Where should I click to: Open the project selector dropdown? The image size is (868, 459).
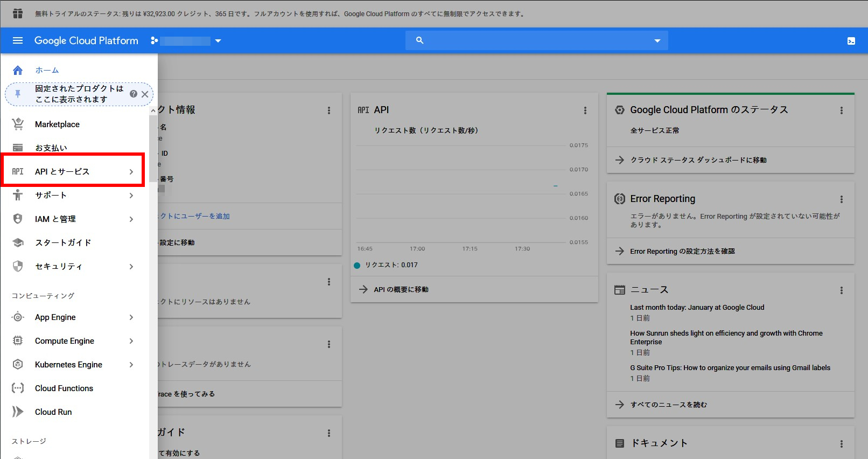[x=218, y=41]
